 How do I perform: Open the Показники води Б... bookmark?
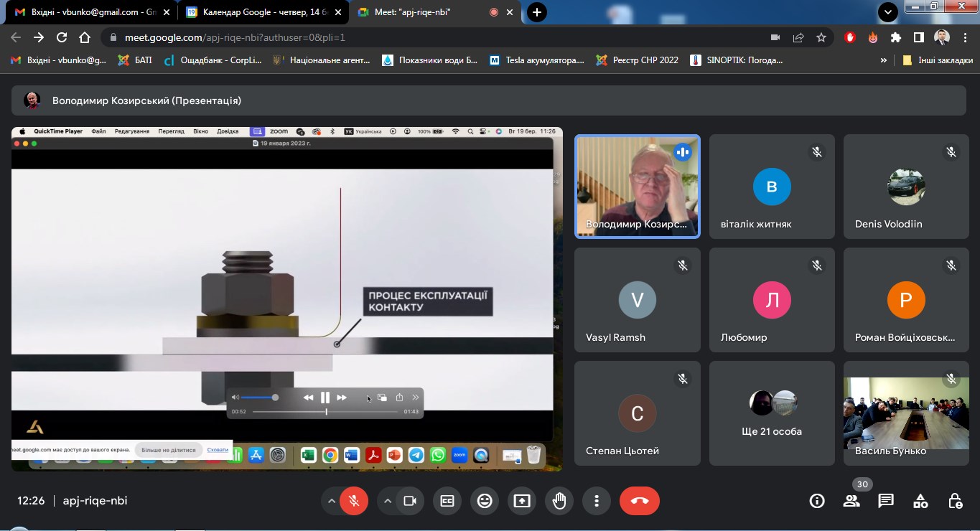pos(429,60)
